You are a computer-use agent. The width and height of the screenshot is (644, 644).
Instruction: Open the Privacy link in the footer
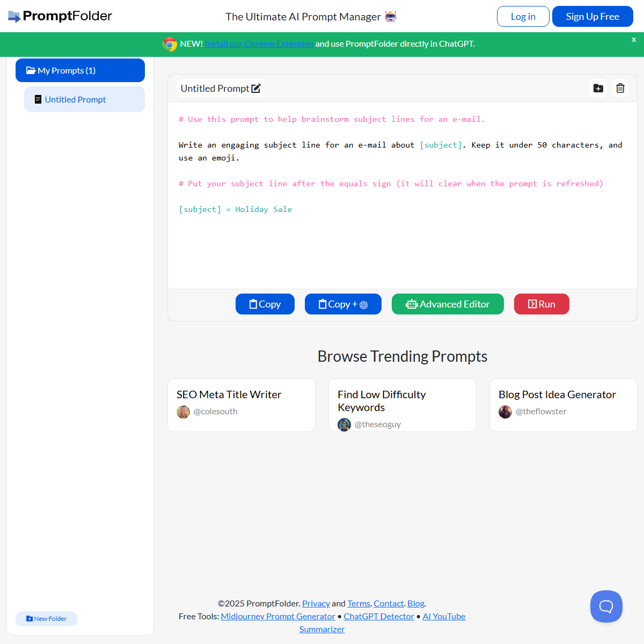(316, 604)
